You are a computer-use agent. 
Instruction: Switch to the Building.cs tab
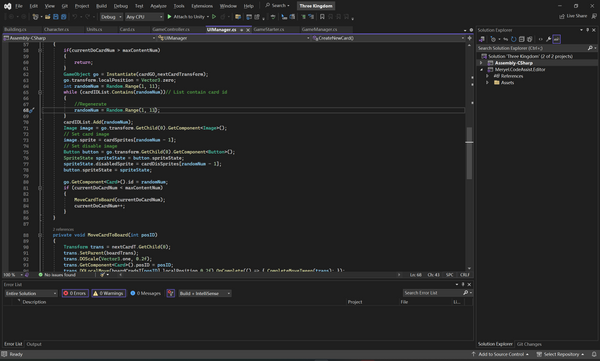[15, 29]
